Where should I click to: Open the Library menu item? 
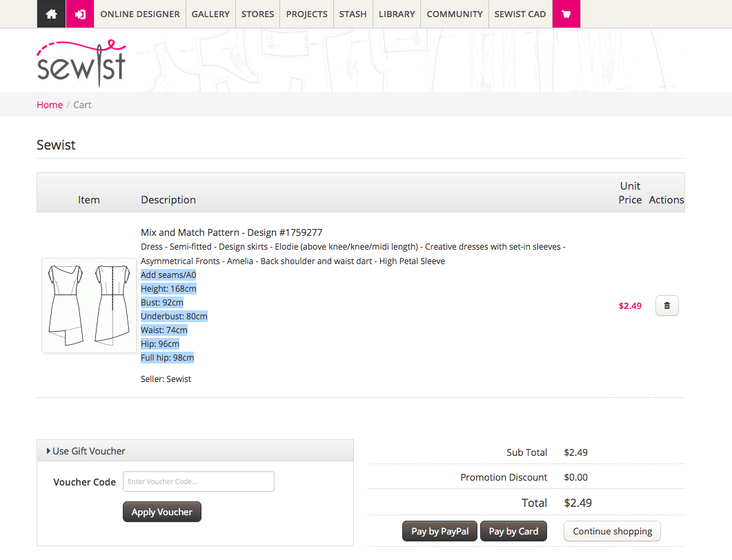[397, 14]
